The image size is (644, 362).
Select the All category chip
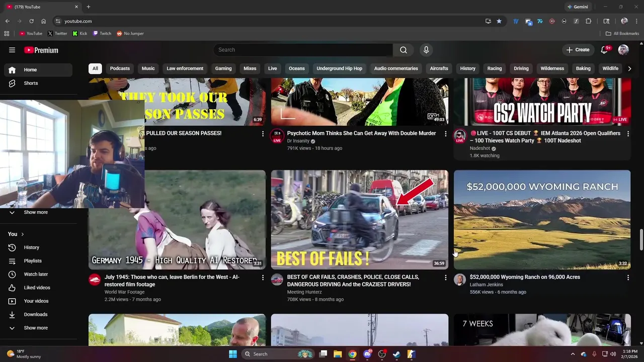(95, 68)
